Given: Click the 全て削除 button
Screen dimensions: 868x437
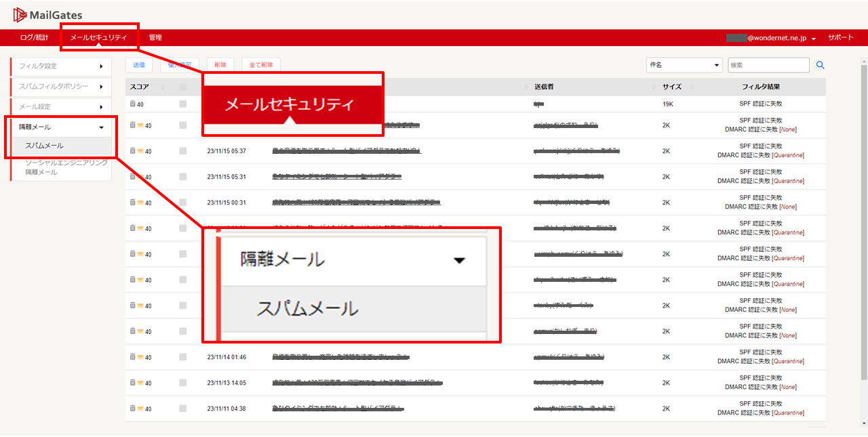Looking at the screenshot, I should [261, 65].
